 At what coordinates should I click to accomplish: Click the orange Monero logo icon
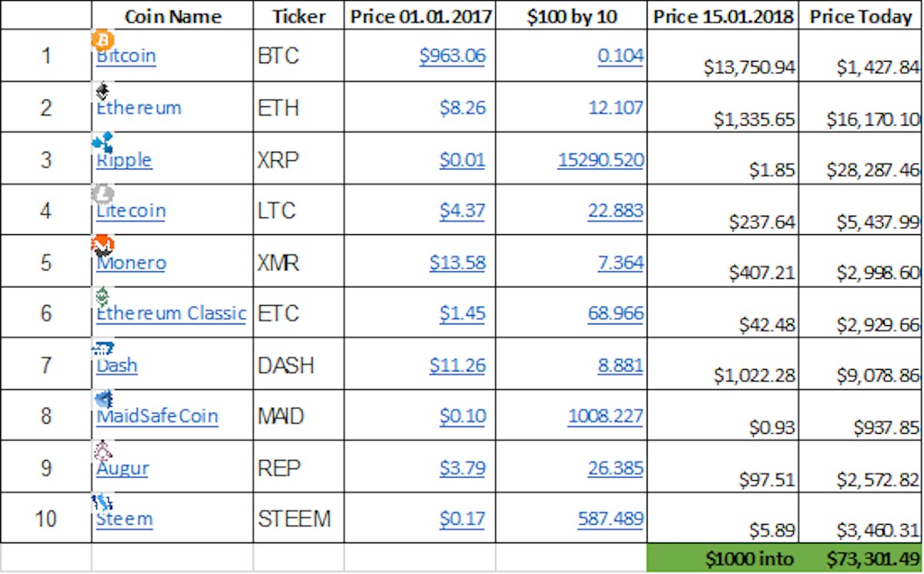coord(102,246)
